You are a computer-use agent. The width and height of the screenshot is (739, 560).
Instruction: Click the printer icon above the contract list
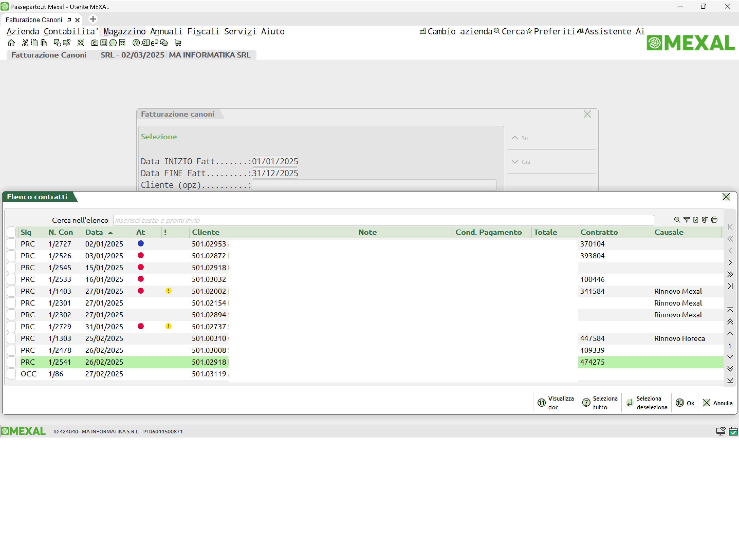714,220
